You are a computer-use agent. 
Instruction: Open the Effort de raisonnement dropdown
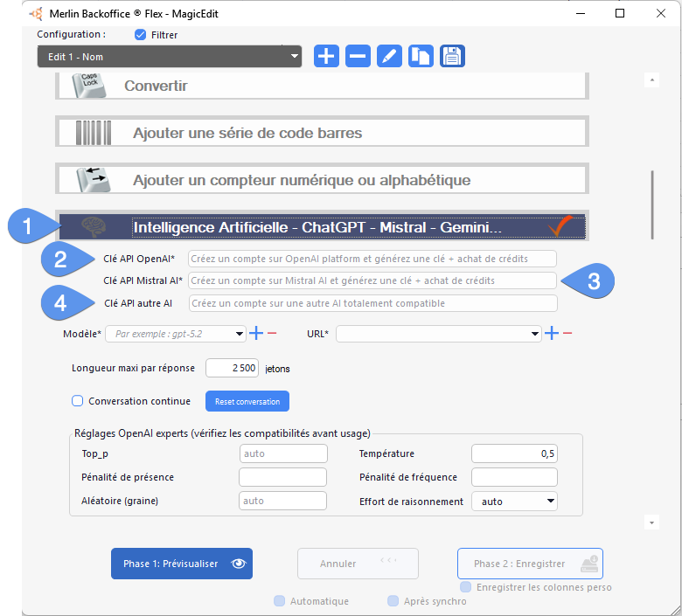coord(550,502)
